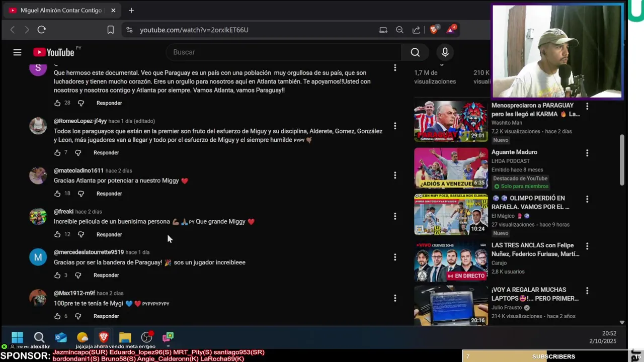Like the comment by @RomeoLopez-jf4yy
644x362 pixels.
point(57,152)
